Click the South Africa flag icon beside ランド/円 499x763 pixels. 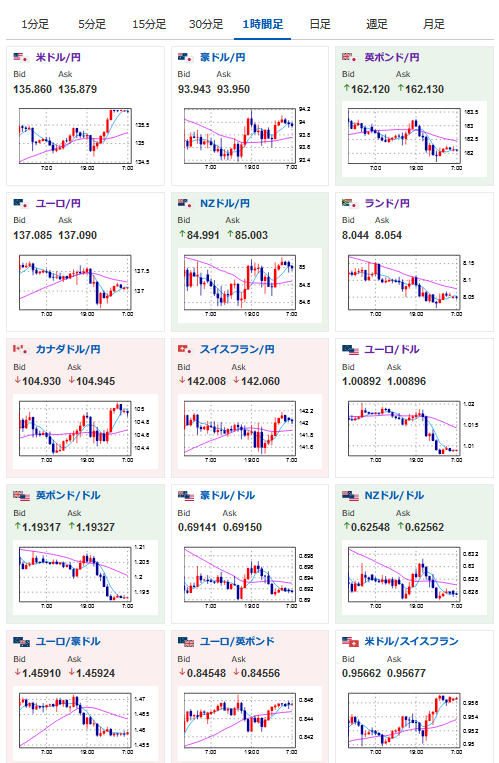[350, 203]
